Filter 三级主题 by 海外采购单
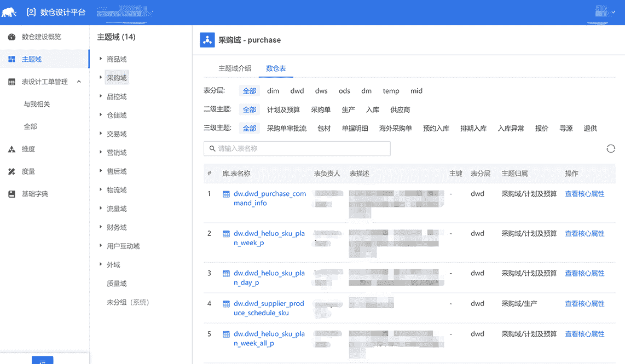Image resolution: width=625 pixels, height=364 pixels. coord(395,129)
